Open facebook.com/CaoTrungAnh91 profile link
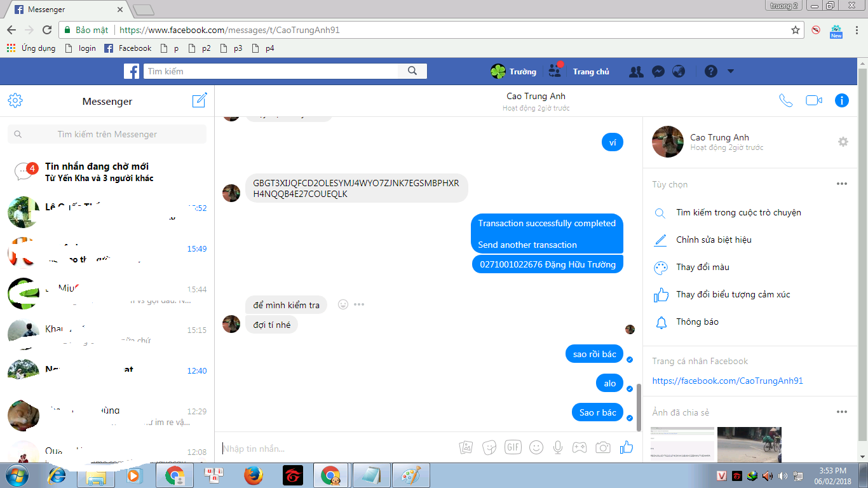This screenshot has width=868, height=488. pos(728,381)
